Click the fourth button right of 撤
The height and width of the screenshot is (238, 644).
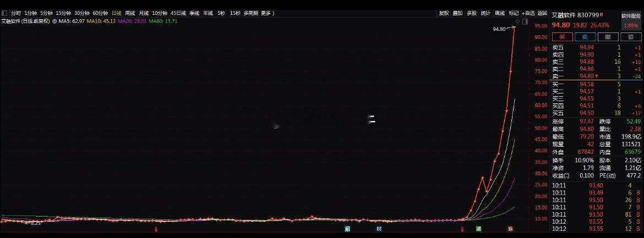[630, 37]
